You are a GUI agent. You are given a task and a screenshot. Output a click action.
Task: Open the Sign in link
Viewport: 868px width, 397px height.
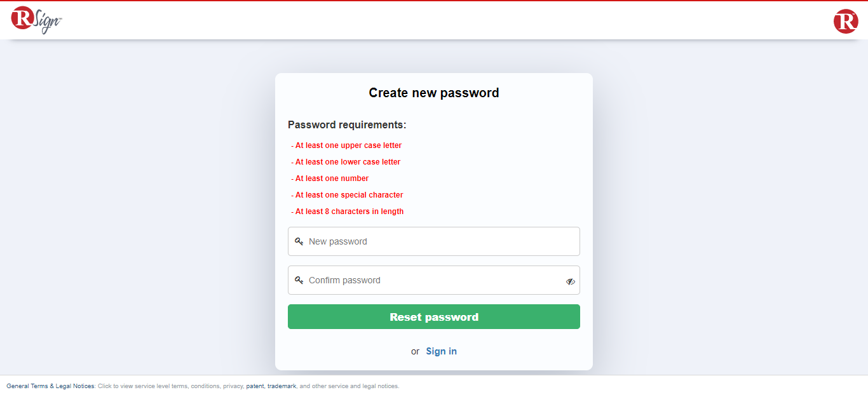pos(441,351)
